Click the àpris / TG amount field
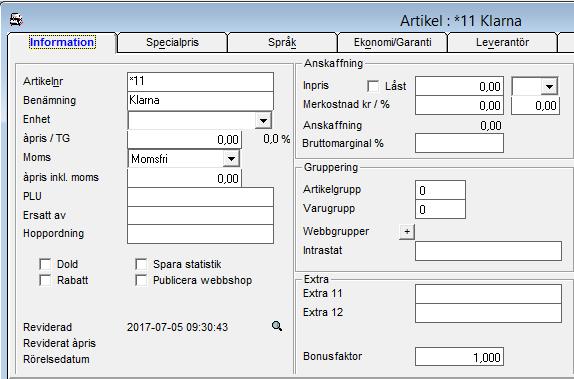This screenshot has width=574, height=379. click(184, 140)
